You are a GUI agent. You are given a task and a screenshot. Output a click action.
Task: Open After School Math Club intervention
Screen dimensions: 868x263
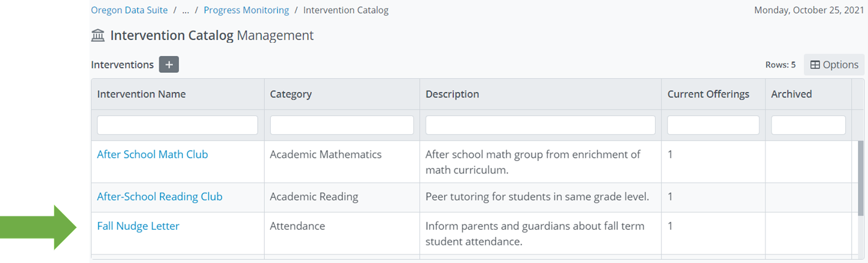coord(152,154)
